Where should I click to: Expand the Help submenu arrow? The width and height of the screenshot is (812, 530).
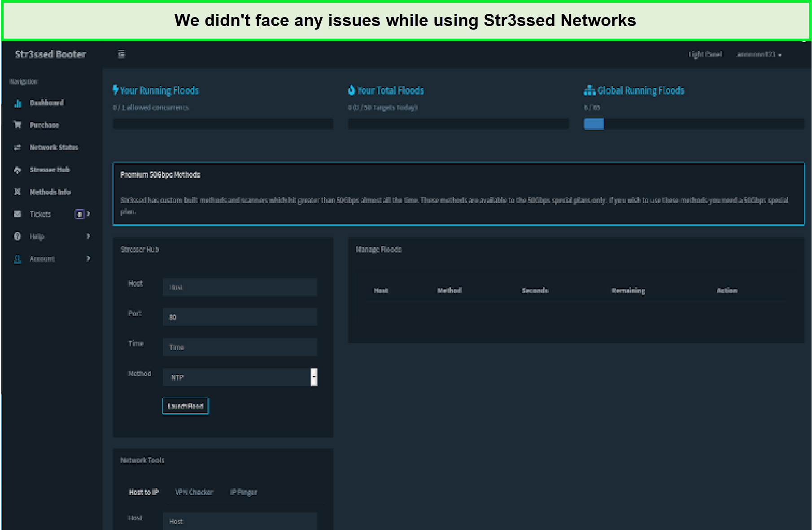(88, 237)
